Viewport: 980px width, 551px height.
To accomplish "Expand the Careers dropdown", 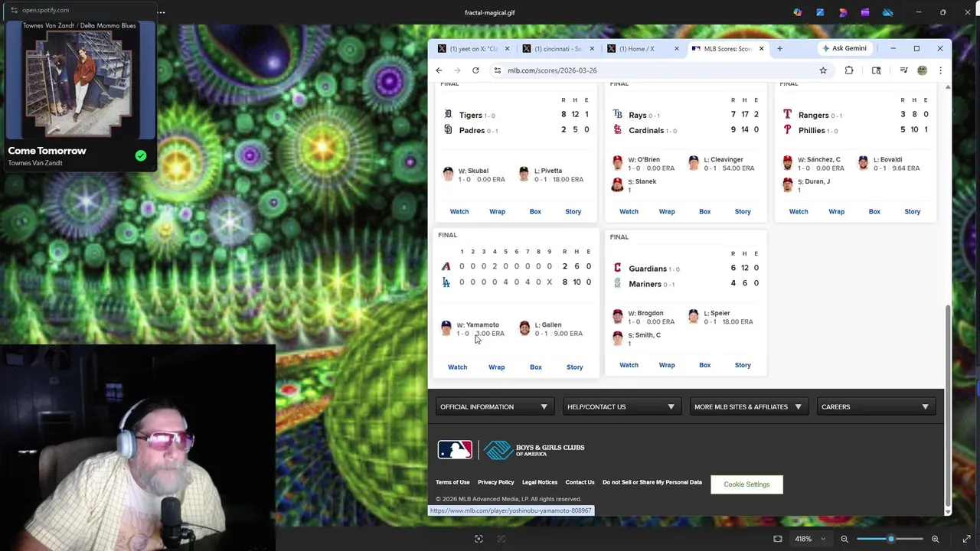I will click(875, 407).
